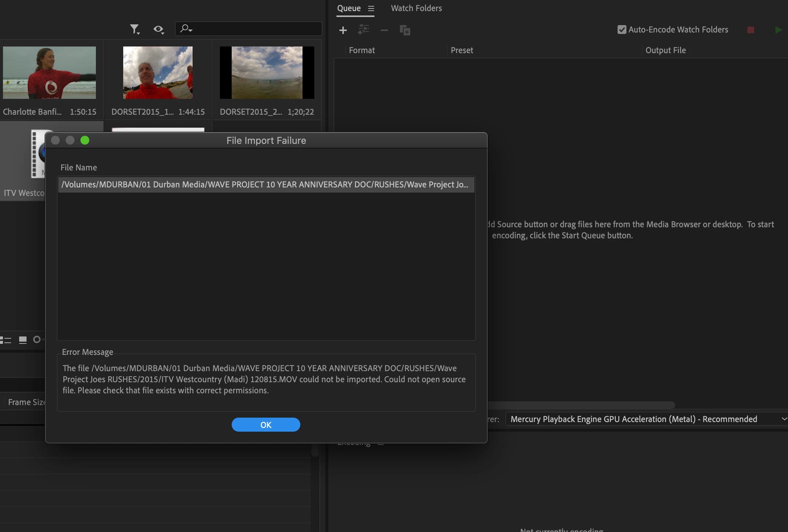Uncheck Auto-Encode Watch Folders checkbox
Image resolution: width=788 pixels, height=532 pixels.
[622, 30]
